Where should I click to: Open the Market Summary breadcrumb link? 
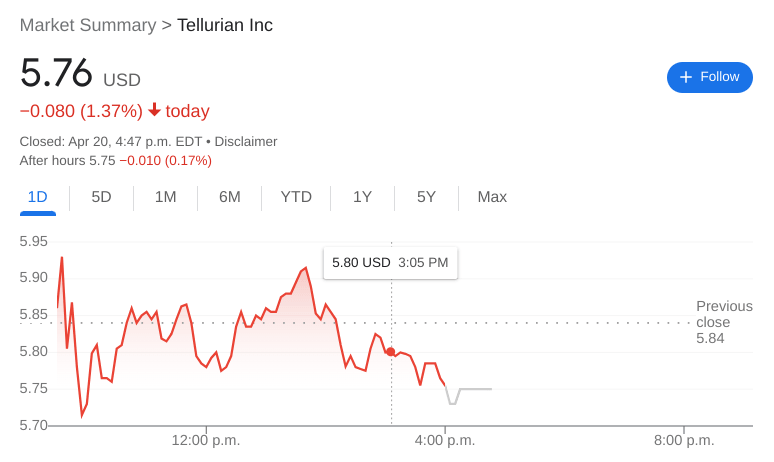88,25
